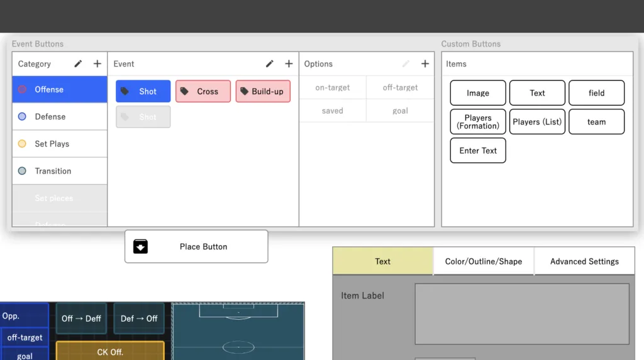Click the yellow CK Off. board button

(x=110, y=351)
